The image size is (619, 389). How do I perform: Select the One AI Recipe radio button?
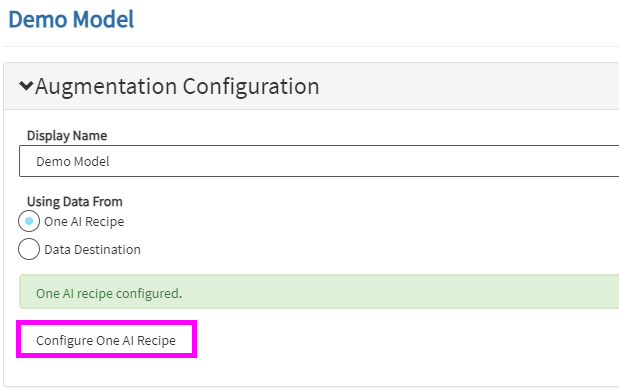tap(29, 221)
